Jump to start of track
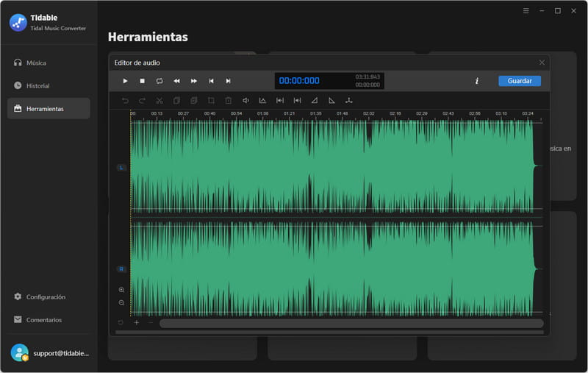This screenshot has width=588, height=373. [x=211, y=81]
